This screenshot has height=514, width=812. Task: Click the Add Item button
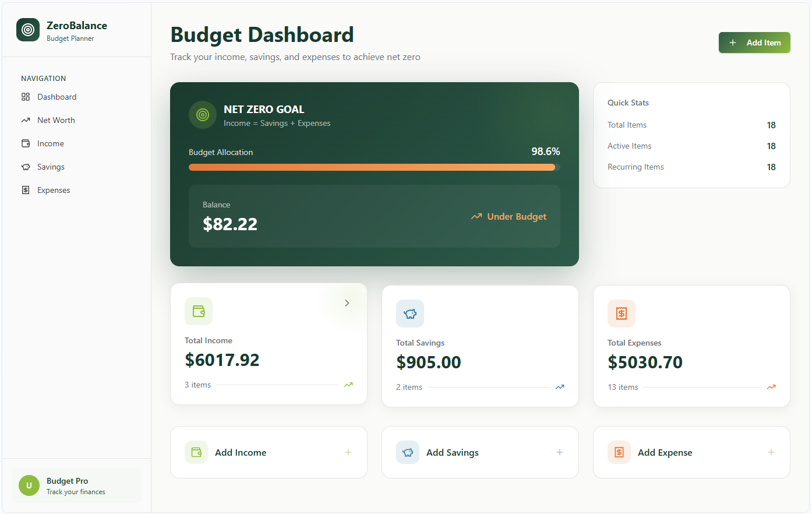coord(754,43)
